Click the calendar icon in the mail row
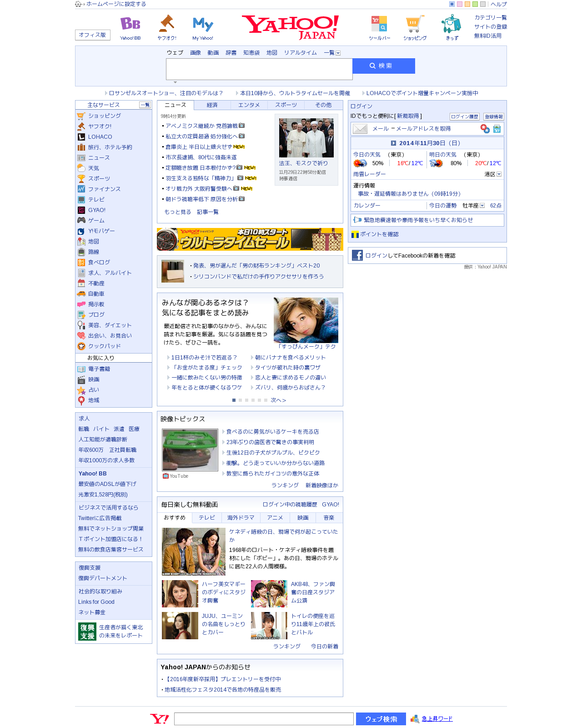Screen dimensions: 582x728 497,129
